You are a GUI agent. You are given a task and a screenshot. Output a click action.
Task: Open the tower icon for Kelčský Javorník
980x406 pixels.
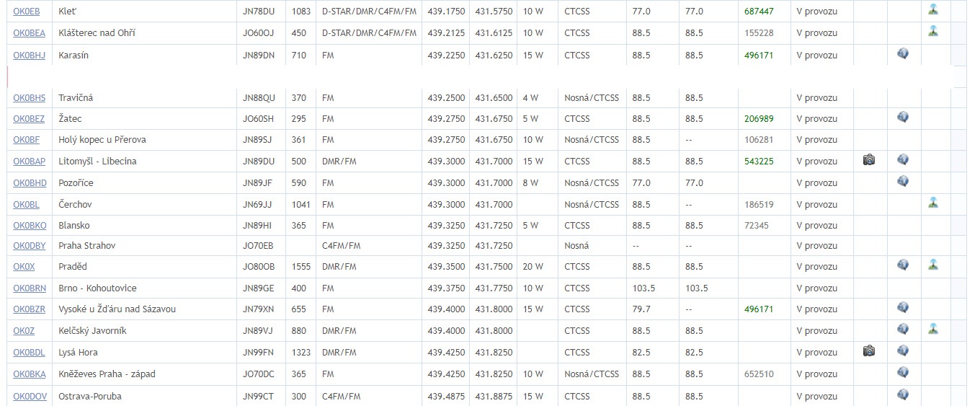(x=933, y=330)
